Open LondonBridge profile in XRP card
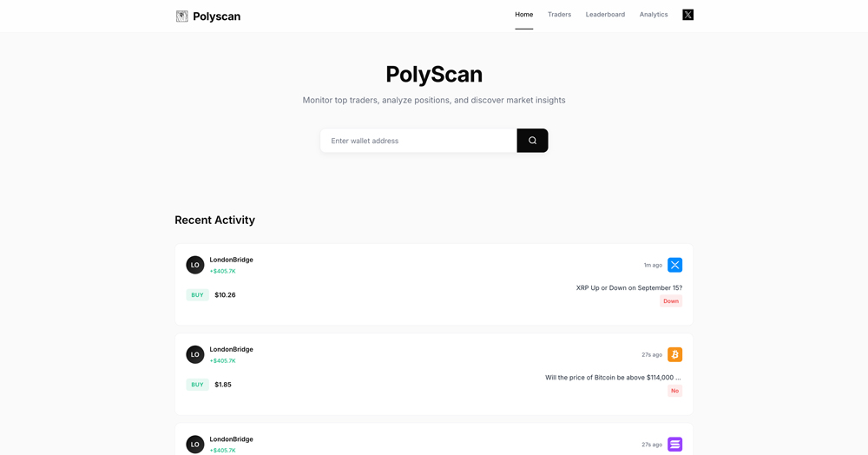 [x=231, y=260]
